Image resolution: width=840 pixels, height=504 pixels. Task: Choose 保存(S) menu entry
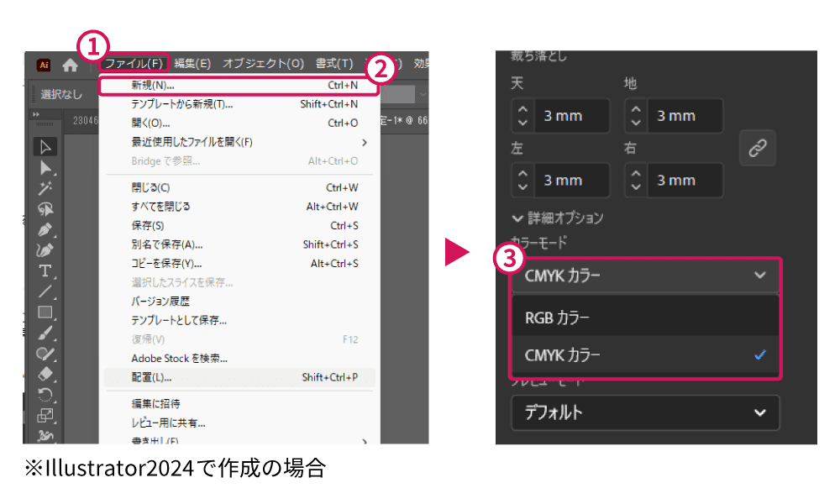239,225
